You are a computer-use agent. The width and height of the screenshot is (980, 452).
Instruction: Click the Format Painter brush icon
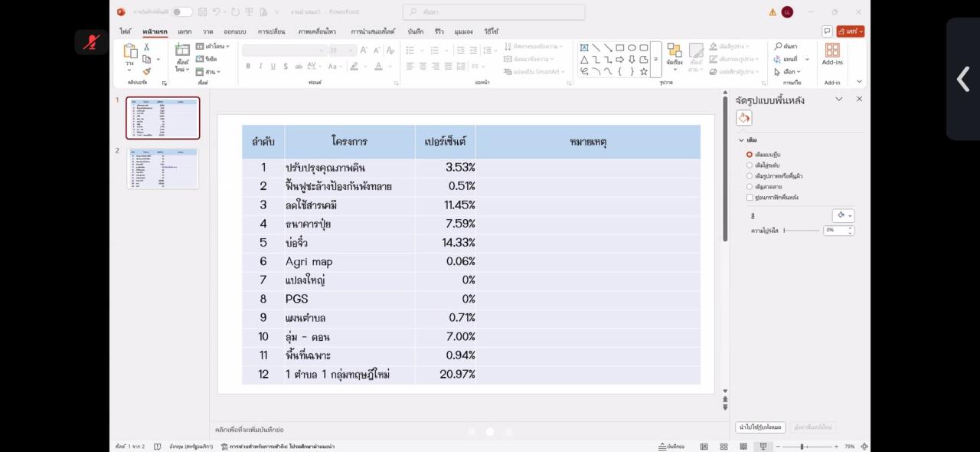click(x=146, y=71)
